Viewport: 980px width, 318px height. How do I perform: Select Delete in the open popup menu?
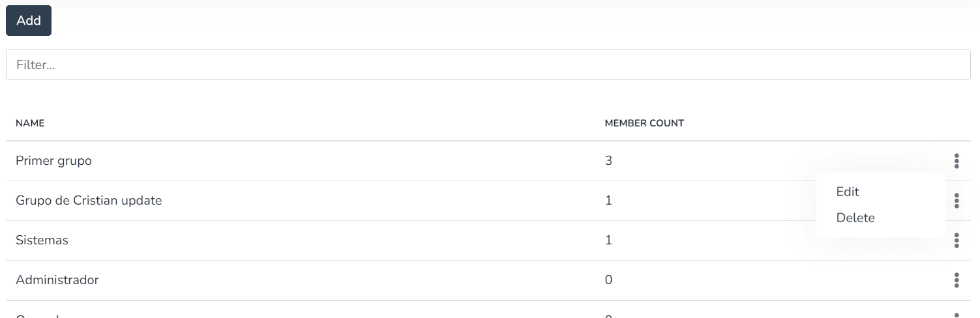(855, 218)
